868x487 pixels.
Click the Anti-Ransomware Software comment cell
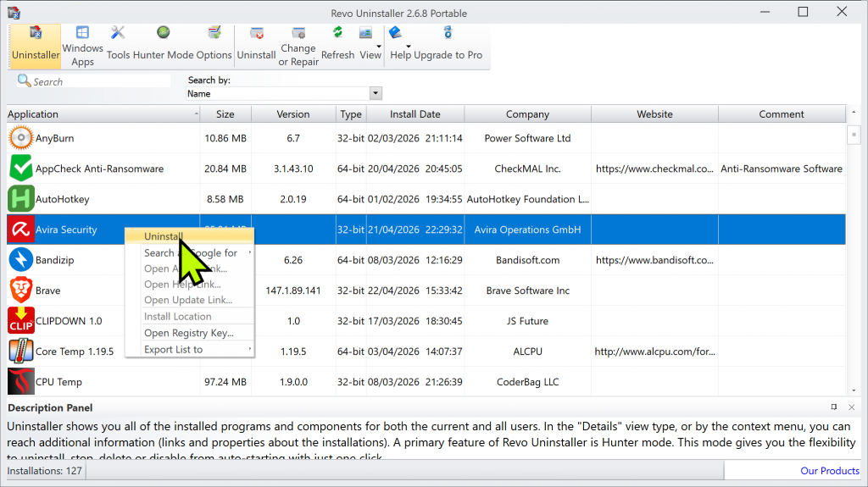782,169
